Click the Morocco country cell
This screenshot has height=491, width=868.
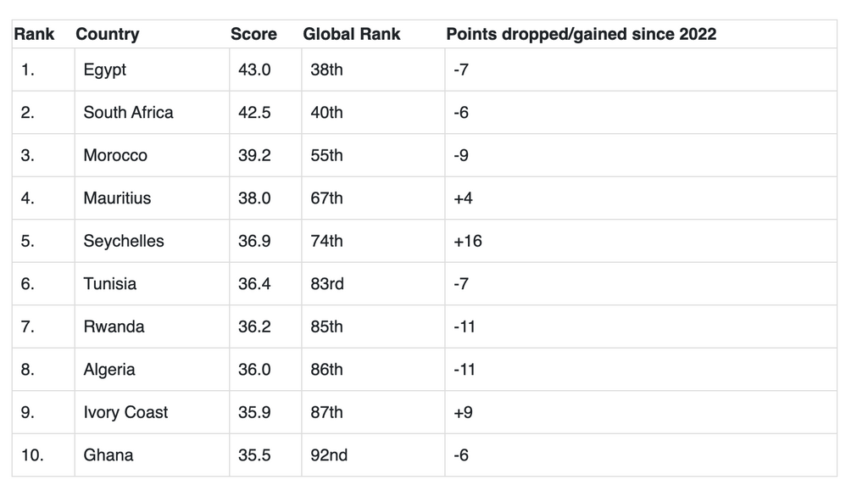pyautogui.click(x=115, y=155)
